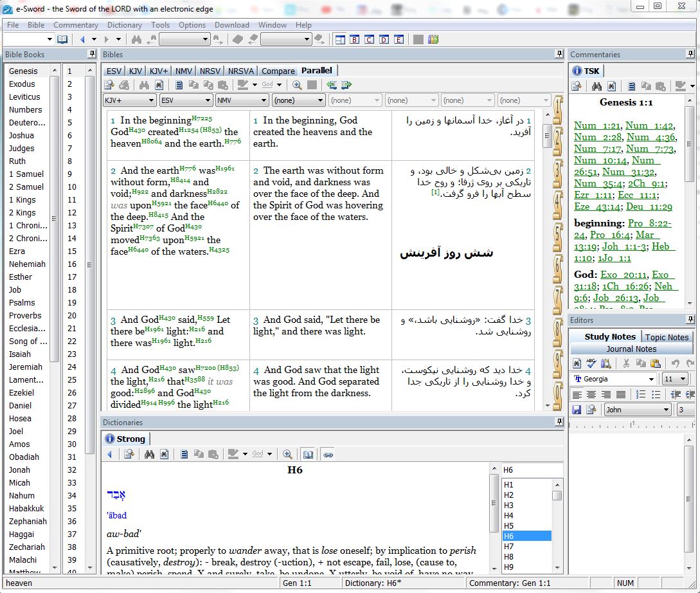This screenshot has width=700, height=593.
Task: Click the layout D icon in main toolbar
Action: [x=384, y=39]
